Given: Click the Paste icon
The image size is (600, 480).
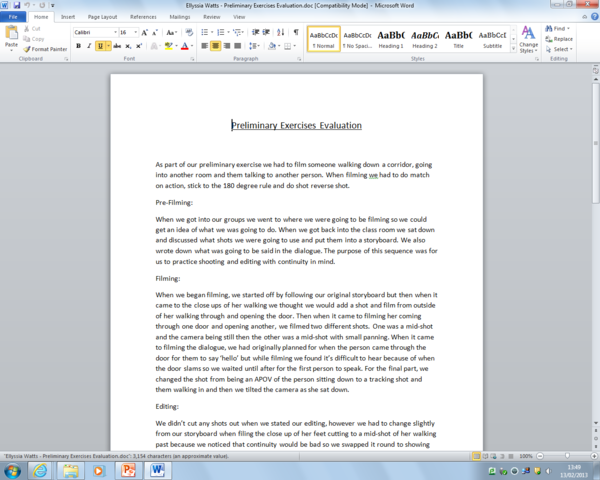Looking at the screenshot, I should point(11,33).
